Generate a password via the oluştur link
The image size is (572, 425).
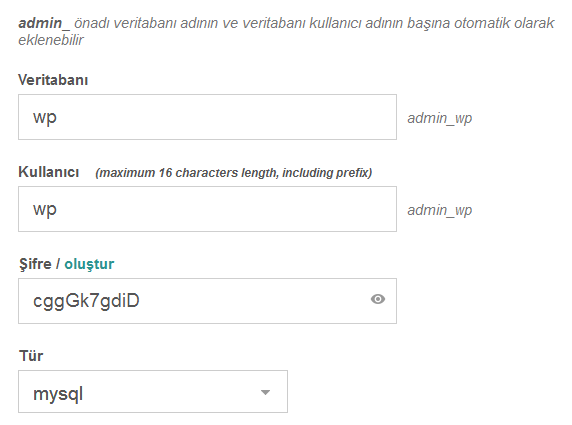pos(89,264)
